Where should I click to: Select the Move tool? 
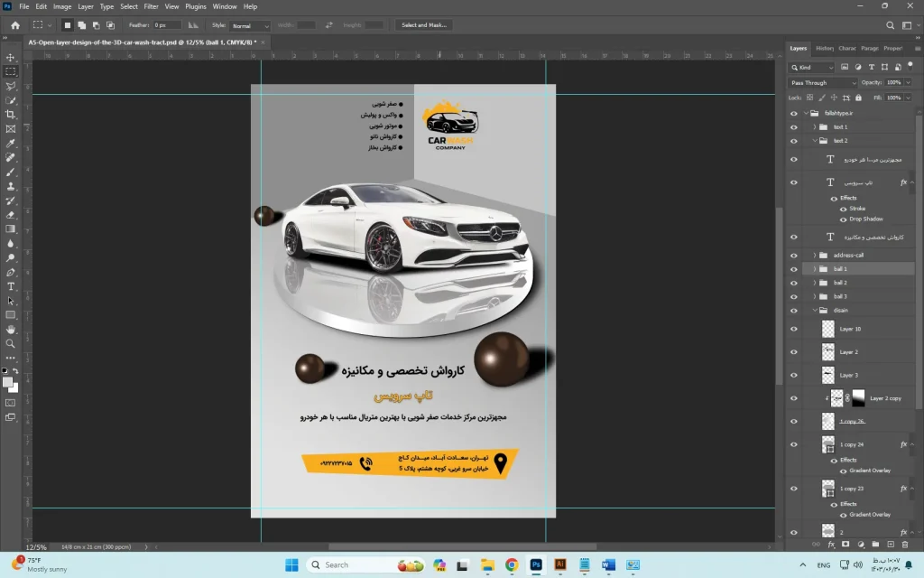(11, 57)
